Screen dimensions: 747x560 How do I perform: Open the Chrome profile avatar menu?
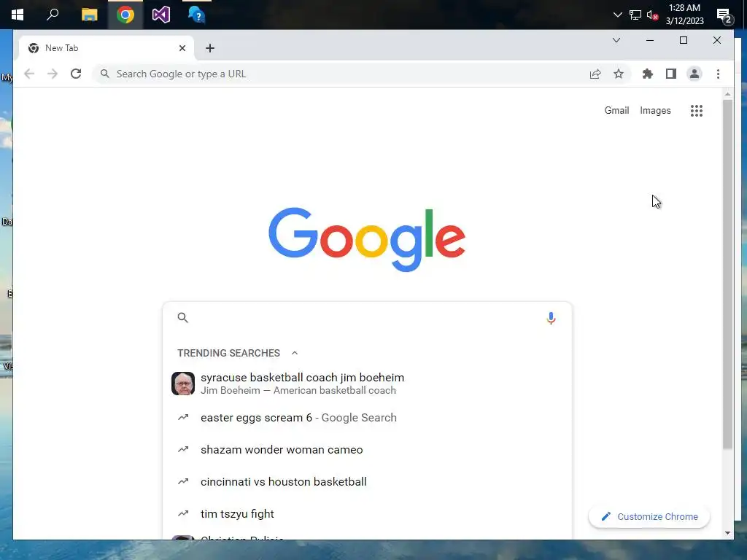coord(694,74)
